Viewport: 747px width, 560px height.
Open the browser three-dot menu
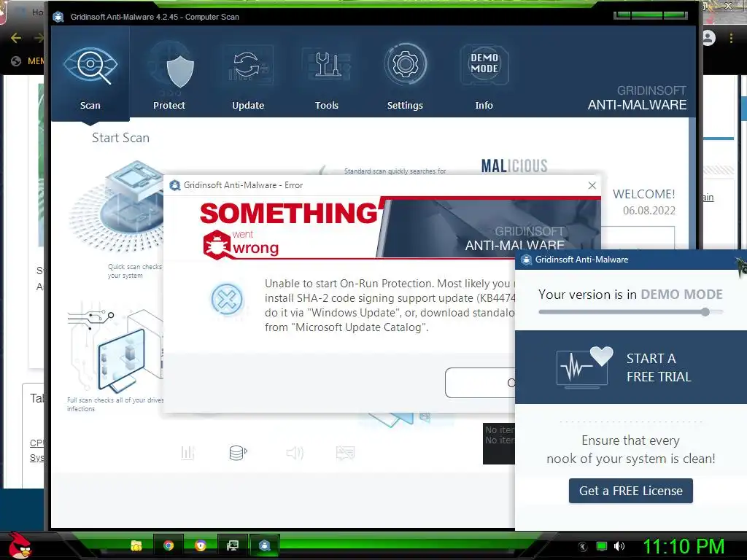click(731, 38)
